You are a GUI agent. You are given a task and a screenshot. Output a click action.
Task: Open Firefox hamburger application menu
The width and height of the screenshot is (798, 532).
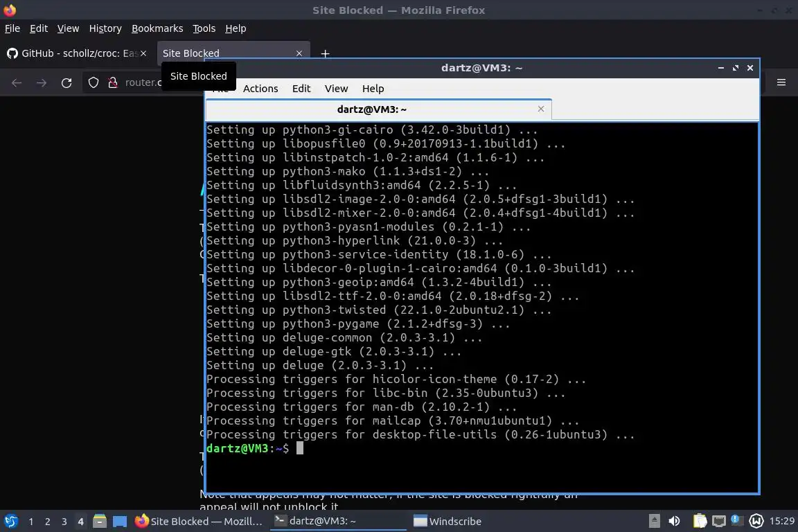coord(781,82)
